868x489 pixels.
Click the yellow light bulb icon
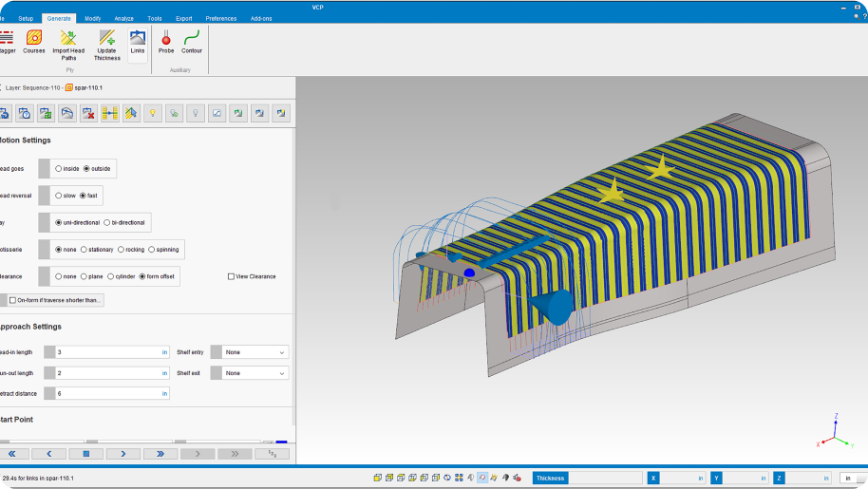(152, 113)
